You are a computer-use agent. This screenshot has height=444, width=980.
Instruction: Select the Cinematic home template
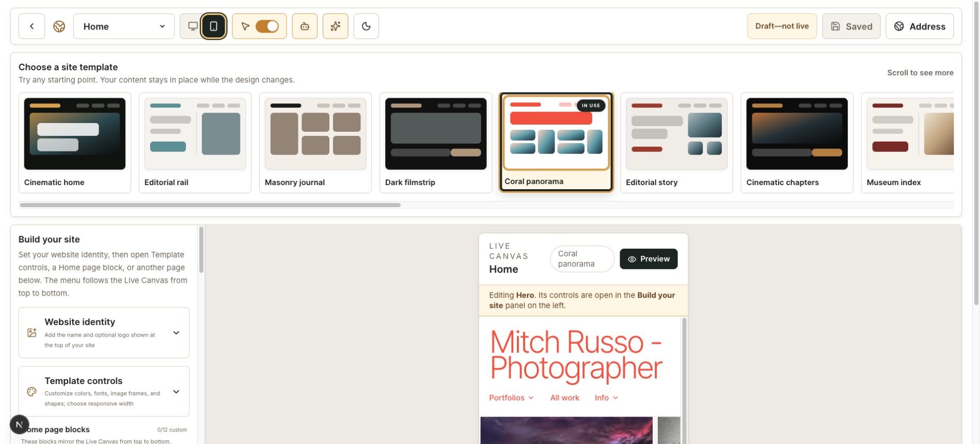pos(75,143)
